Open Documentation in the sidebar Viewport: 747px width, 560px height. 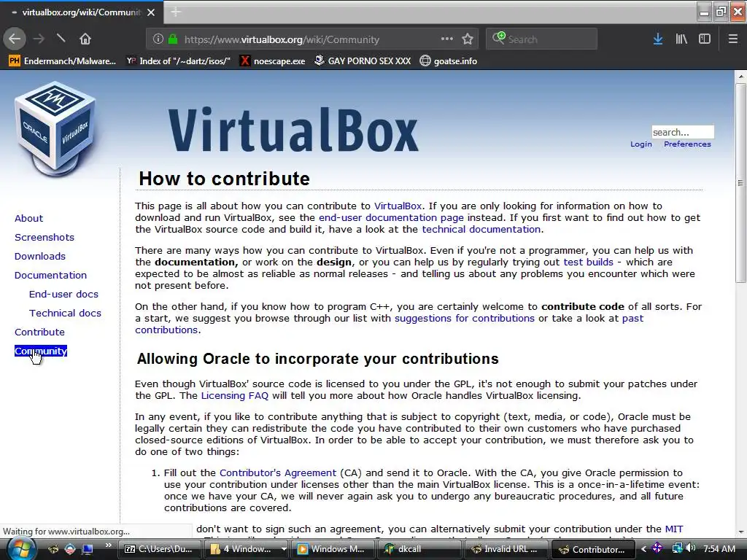pyautogui.click(x=50, y=275)
